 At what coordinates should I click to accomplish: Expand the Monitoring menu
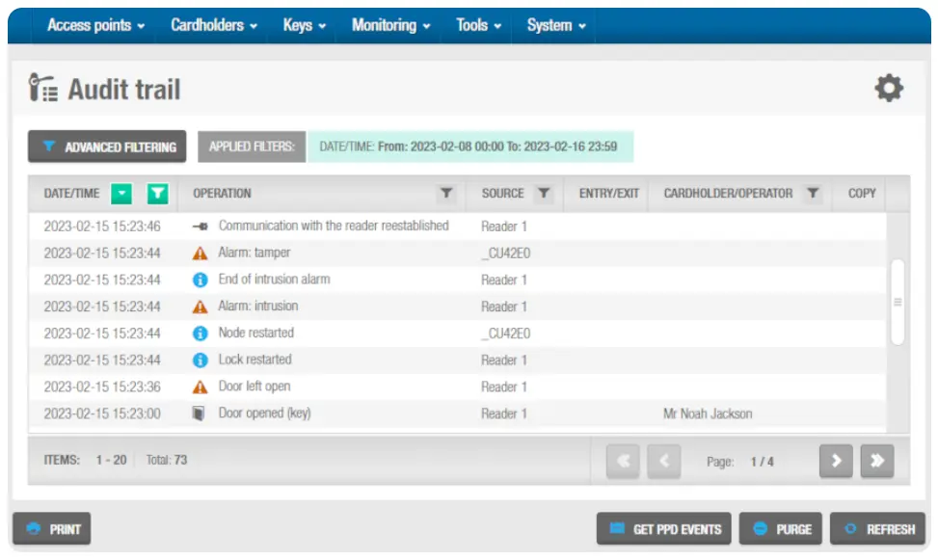point(390,26)
